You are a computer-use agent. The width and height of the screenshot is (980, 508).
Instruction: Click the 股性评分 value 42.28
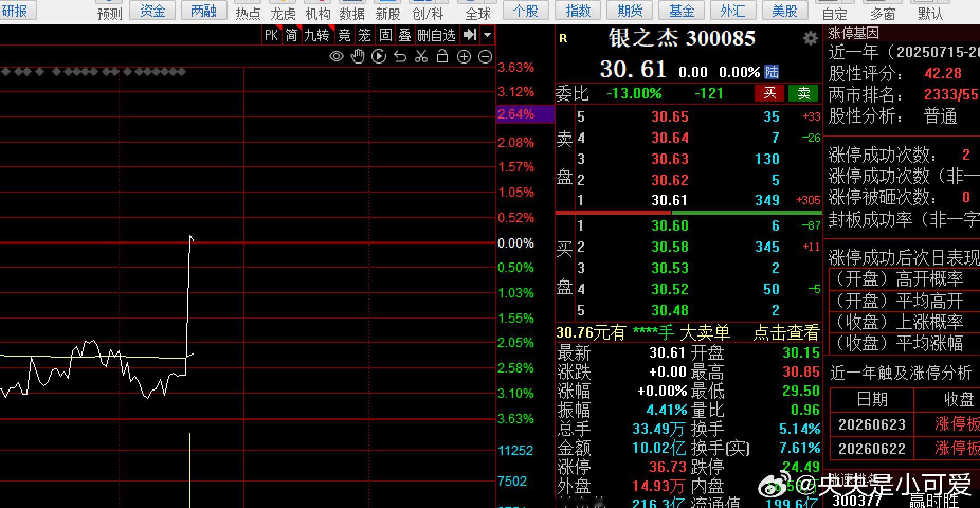tap(943, 73)
